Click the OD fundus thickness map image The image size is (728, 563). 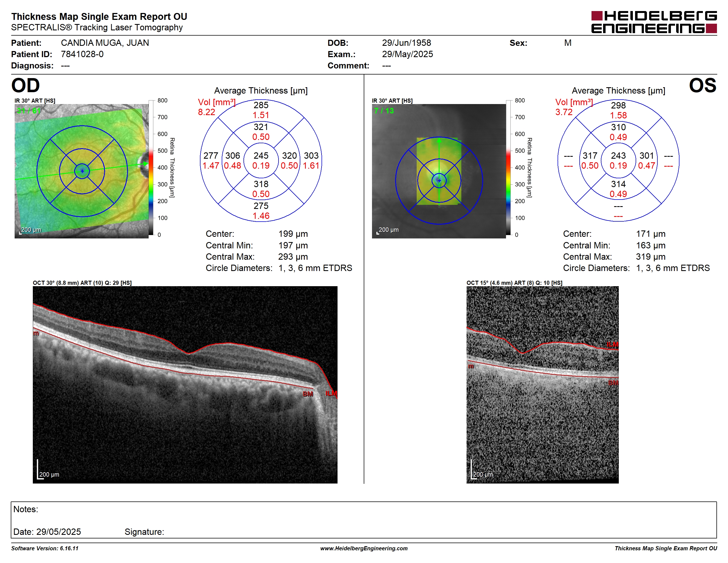(82, 171)
